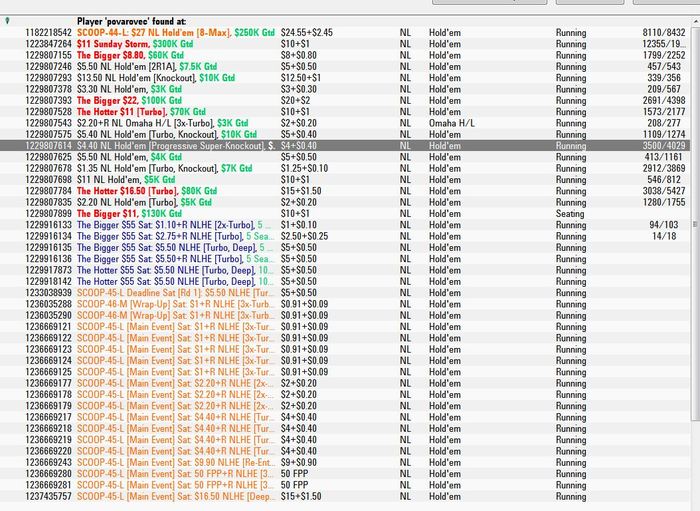
Task: Click tournament ID 1236669179
Action: tap(48, 406)
